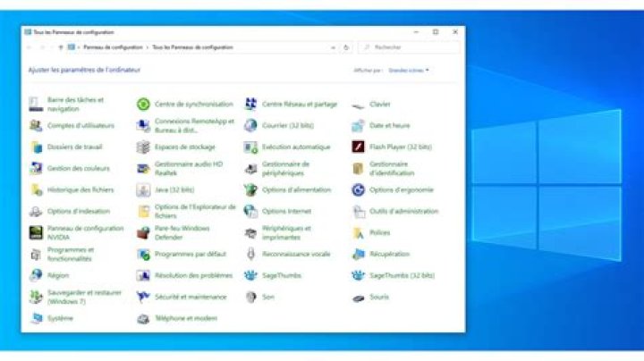Open Exécution automatique icon

[250, 147]
